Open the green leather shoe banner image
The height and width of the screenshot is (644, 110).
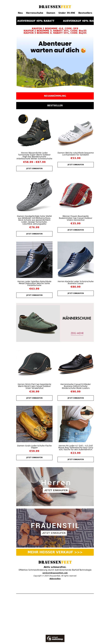(38, 323)
